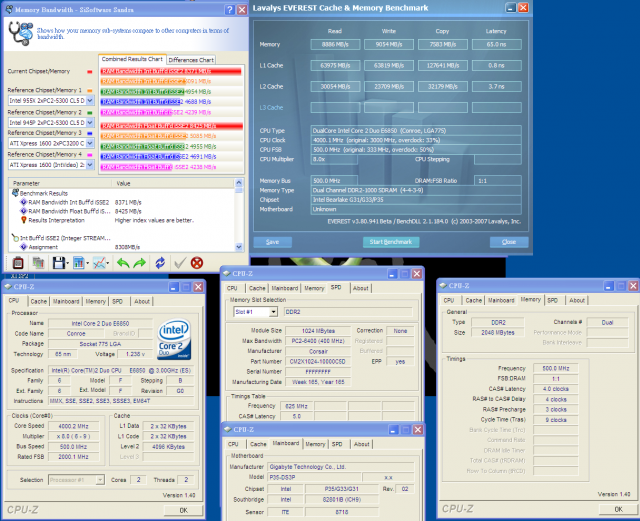This screenshot has height=521, width=640.
Task: Switch to Combined Results Chart tab
Action: [x=132, y=59]
